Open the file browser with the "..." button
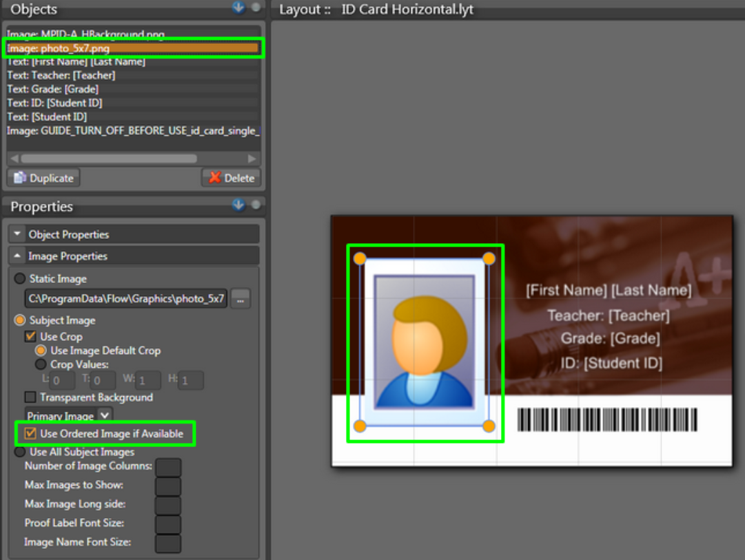The height and width of the screenshot is (560, 745). [240, 298]
